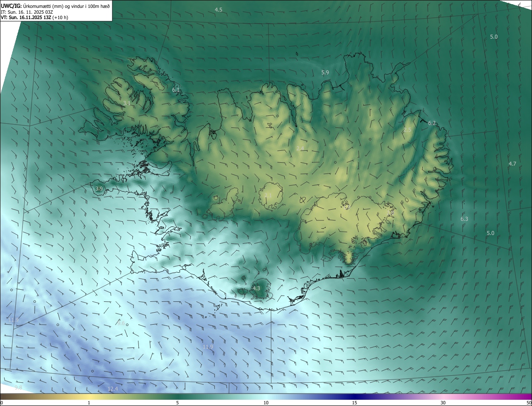
Task: Select the 50 tick on the colour scale
Action: [x=529, y=403]
